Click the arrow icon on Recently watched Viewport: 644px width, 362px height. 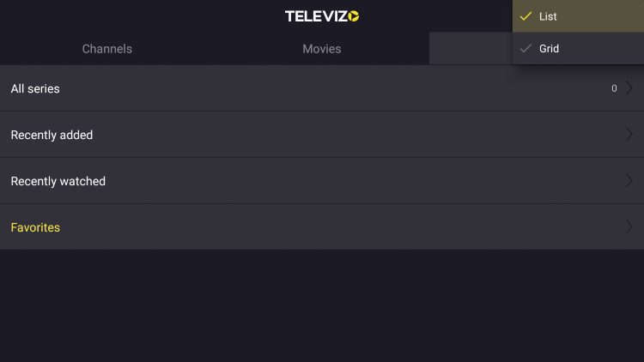coord(629,181)
